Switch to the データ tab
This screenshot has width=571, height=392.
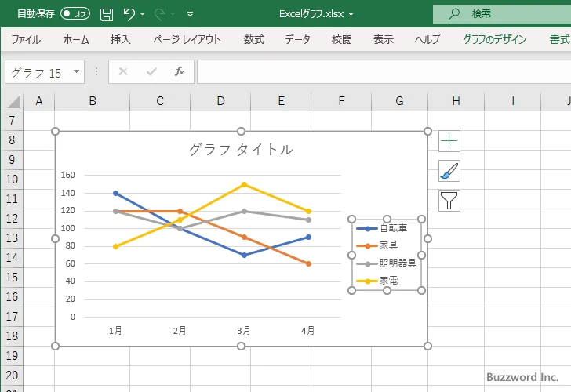[x=297, y=39]
